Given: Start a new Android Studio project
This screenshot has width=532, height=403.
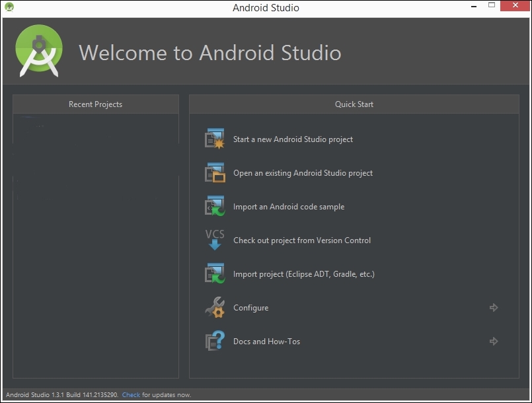Looking at the screenshot, I should tap(293, 139).
